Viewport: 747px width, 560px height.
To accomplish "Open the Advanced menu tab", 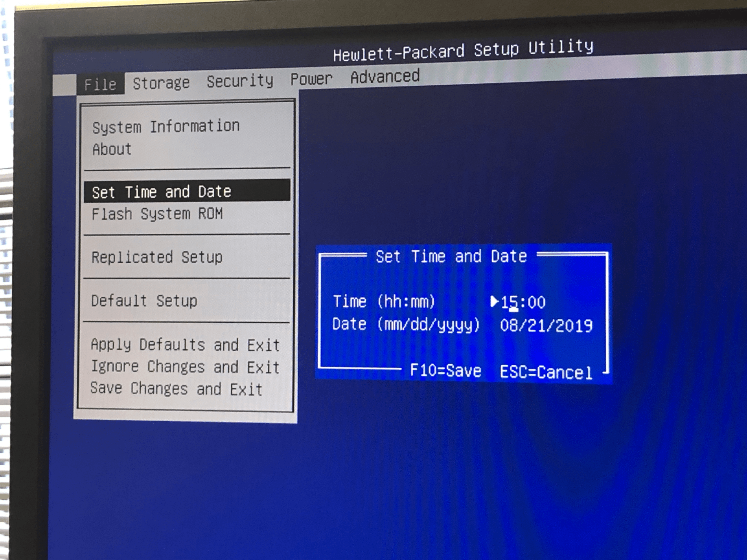I will (x=385, y=76).
